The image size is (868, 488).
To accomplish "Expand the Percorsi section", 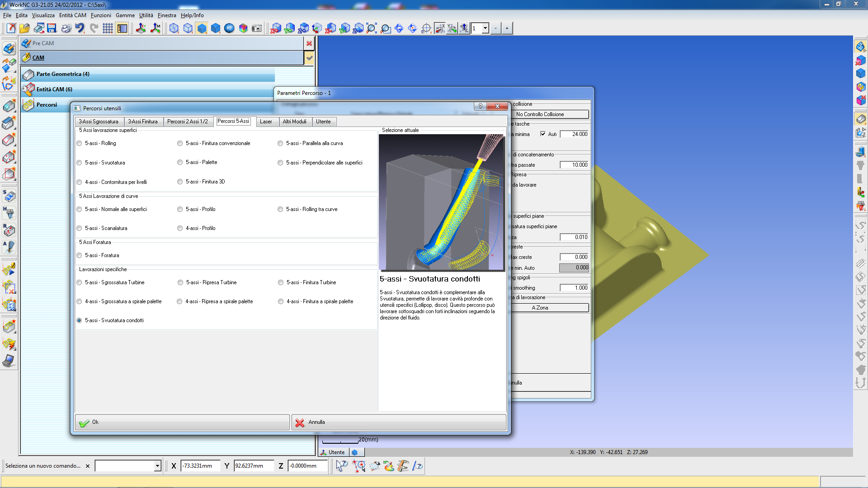I will pos(47,105).
